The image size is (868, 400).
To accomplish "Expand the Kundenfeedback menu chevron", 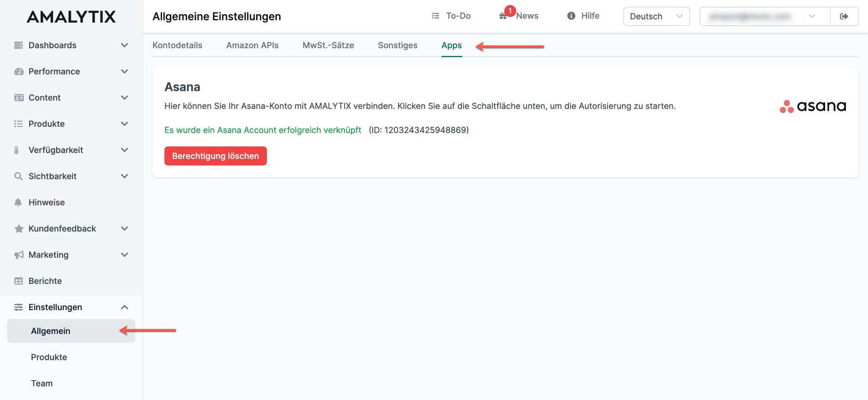I will (x=124, y=229).
